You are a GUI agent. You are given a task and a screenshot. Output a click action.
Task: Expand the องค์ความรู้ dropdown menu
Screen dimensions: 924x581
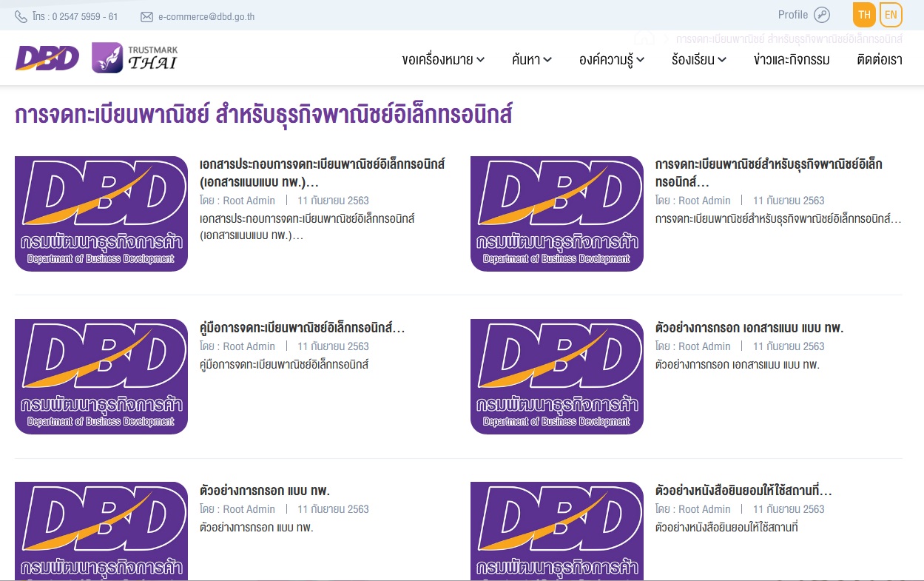click(x=611, y=60)
